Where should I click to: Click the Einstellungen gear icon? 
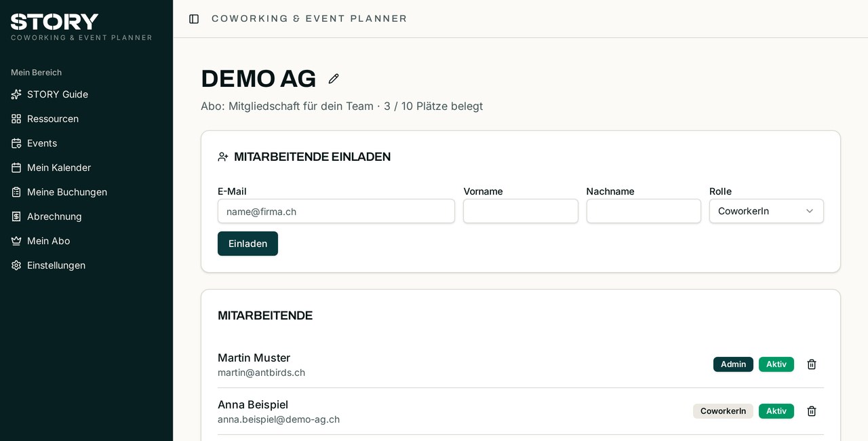[x=16, y=265]
